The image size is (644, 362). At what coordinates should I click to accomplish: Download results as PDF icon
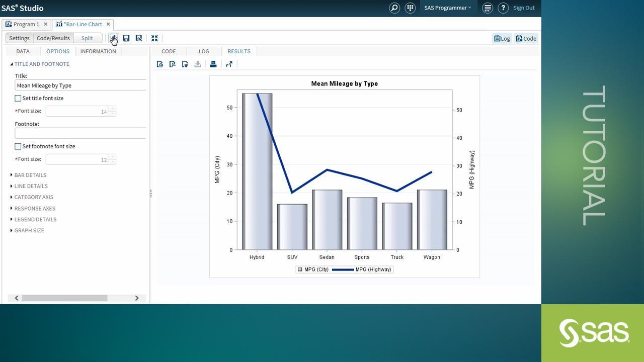pyautogui.click(x=173, y=64)
